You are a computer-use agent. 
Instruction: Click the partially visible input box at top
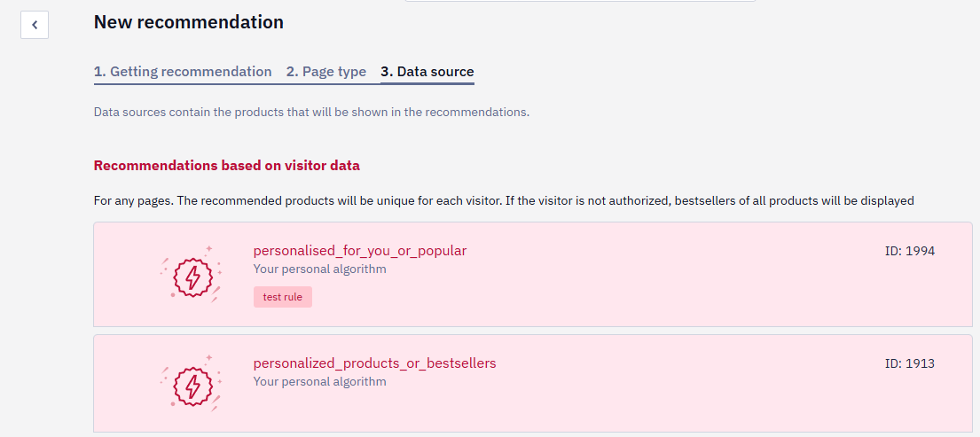coord(580,1)
